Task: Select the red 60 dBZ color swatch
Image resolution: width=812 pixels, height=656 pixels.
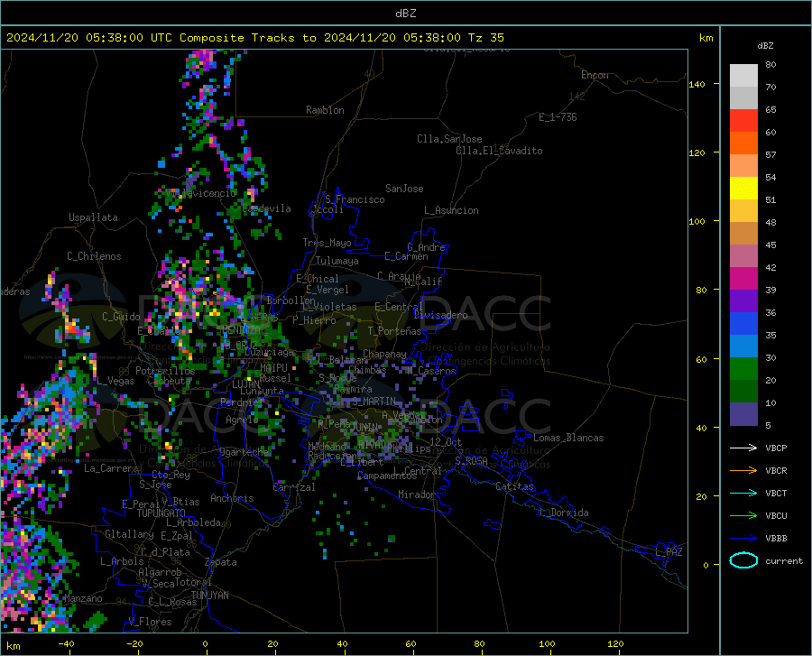Action: point(743,121)
